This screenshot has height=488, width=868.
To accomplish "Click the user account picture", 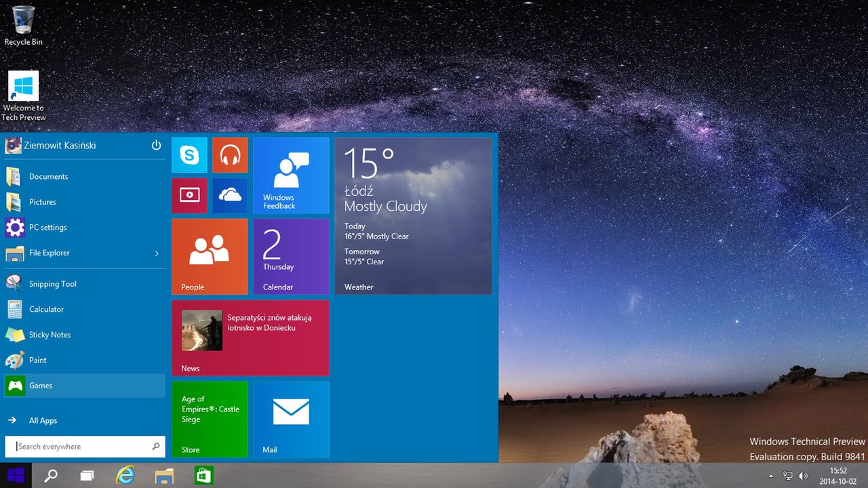I will tap(13, 145).
